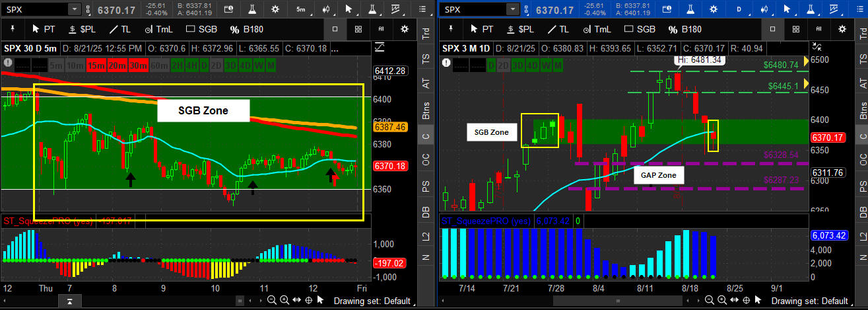Click the SPX symbol field in right chart
Image resolution: width=868 pixels, height=310 pixels.
tap(473, 9)
